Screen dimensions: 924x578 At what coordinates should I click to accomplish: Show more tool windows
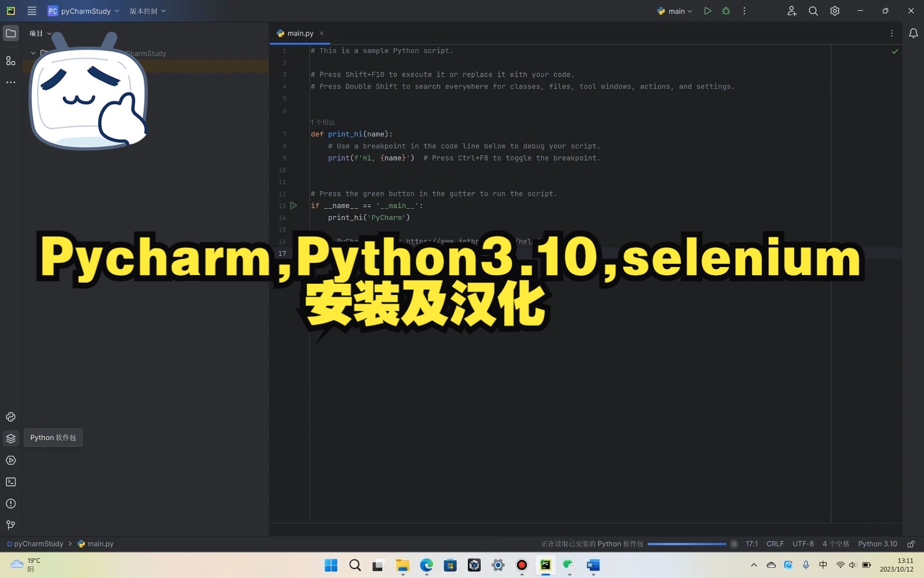click(x=11, y=82)
